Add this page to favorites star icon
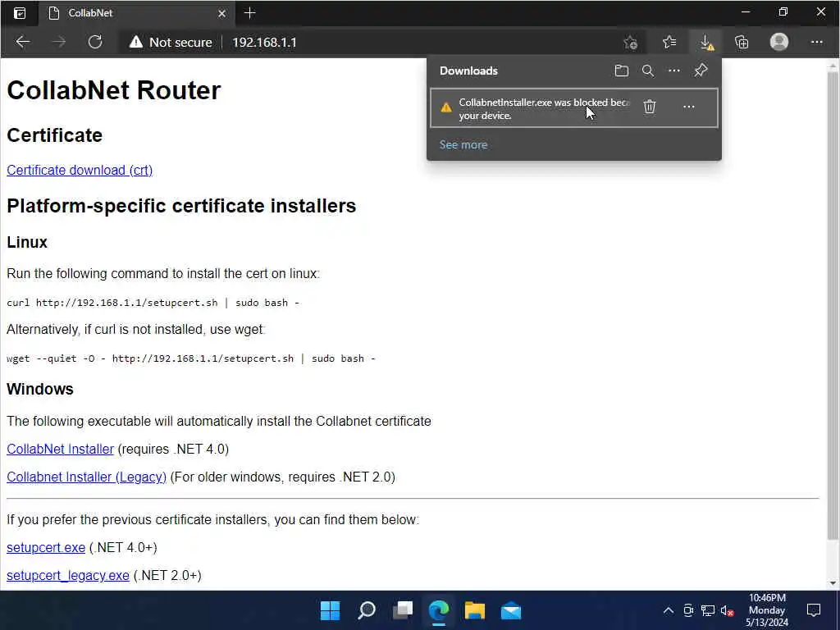This screenshot has width=840, height=630. [x=631, y=42]
